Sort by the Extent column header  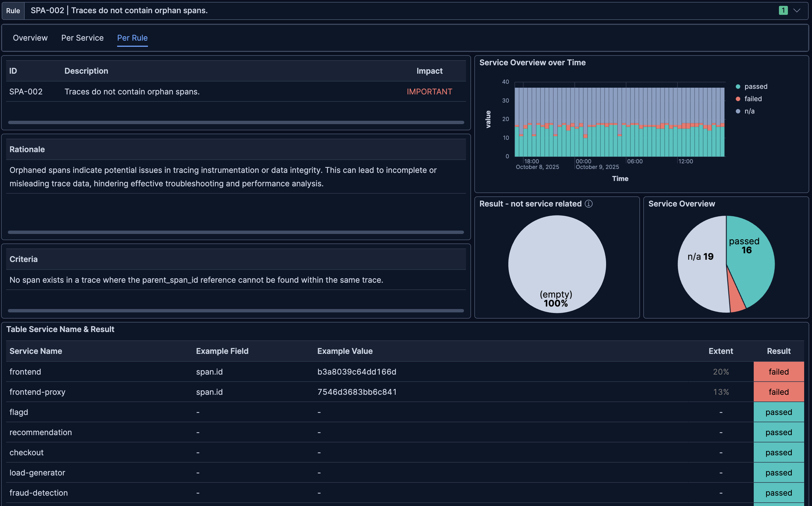point(721,351)
